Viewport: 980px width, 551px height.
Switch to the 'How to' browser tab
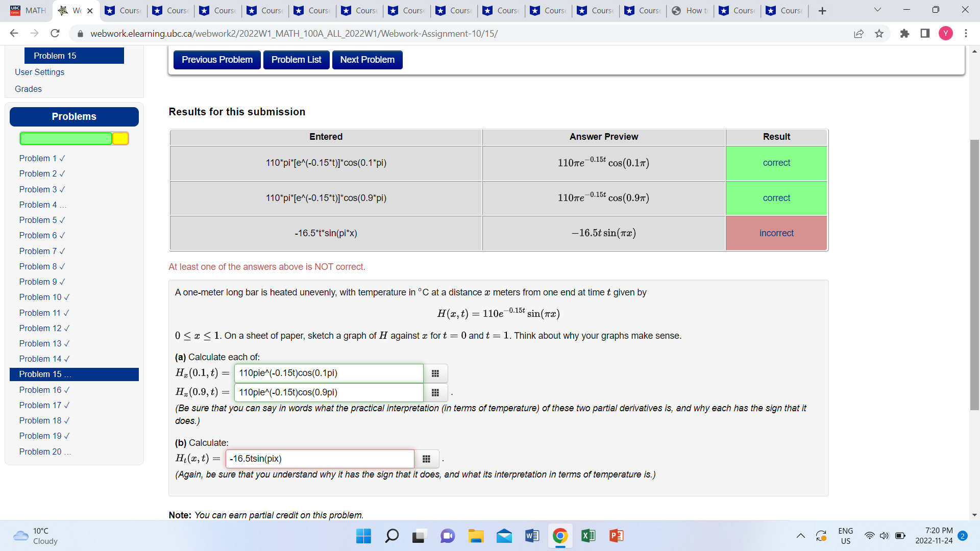[x=689, y=9]
